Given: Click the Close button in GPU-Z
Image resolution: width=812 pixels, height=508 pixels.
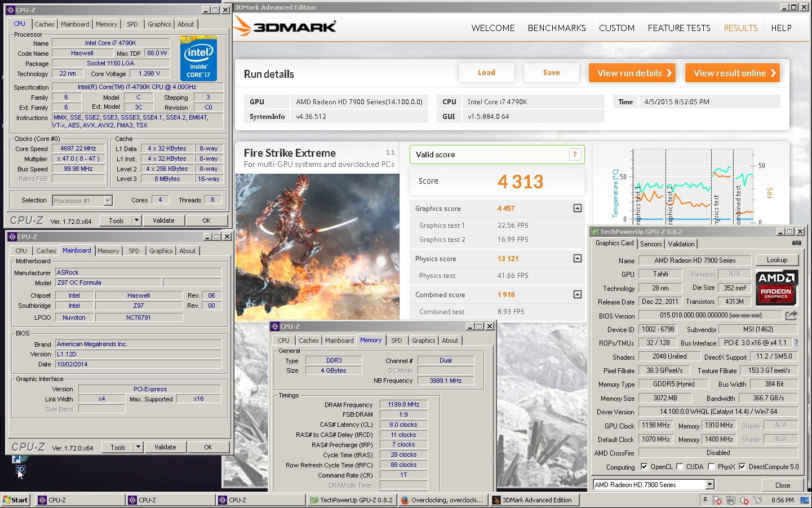Looking at the screenshot, I should tap(783, 485).
